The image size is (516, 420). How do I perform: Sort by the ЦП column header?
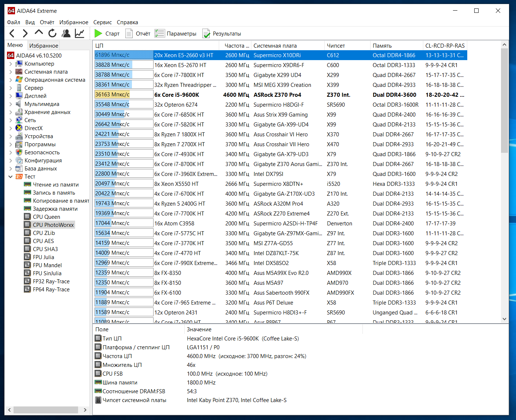156,45
